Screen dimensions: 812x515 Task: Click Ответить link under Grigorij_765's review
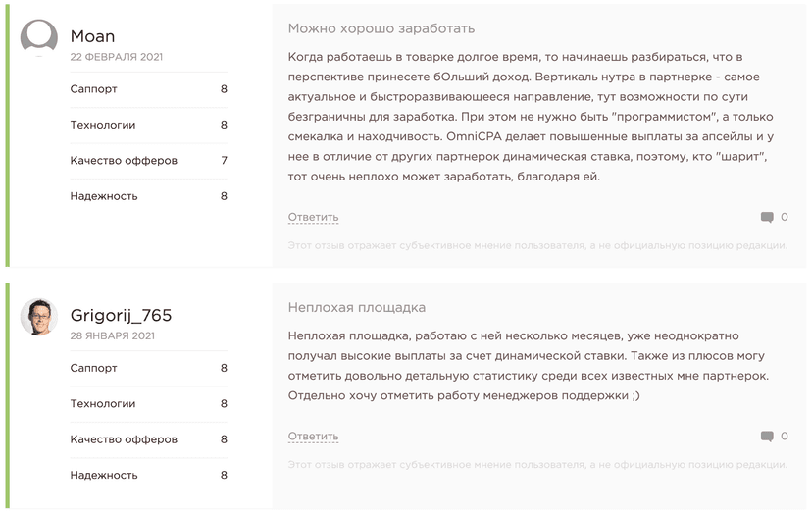(x=313, y=437)
